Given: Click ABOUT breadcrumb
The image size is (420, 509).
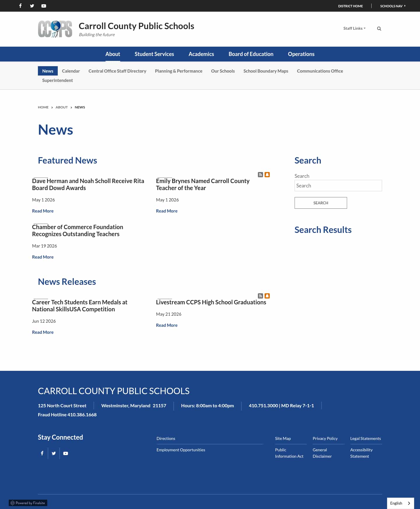Looking at the screenshot, I should [x=62, y=107].
